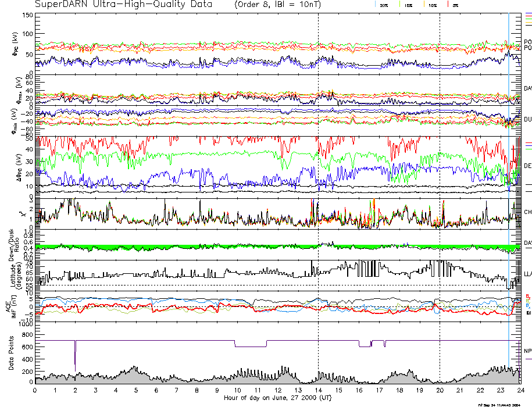
Task: Click the x-axis label Hour of day on June 27 2000
Action: [x=277, y=398]
